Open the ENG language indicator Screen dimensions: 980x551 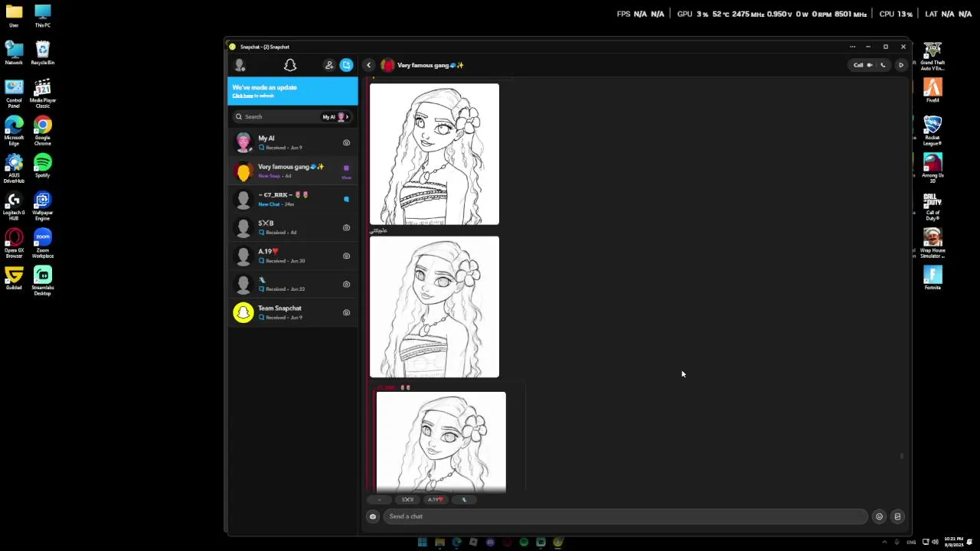(x=911, y=543)
